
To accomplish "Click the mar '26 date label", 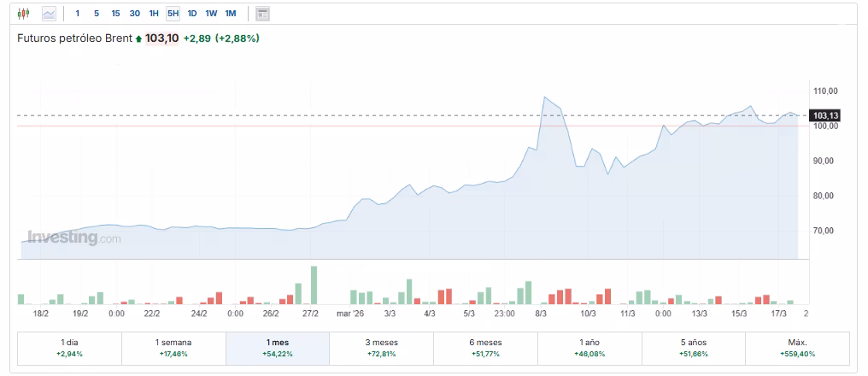I will (x=350, y=313).
